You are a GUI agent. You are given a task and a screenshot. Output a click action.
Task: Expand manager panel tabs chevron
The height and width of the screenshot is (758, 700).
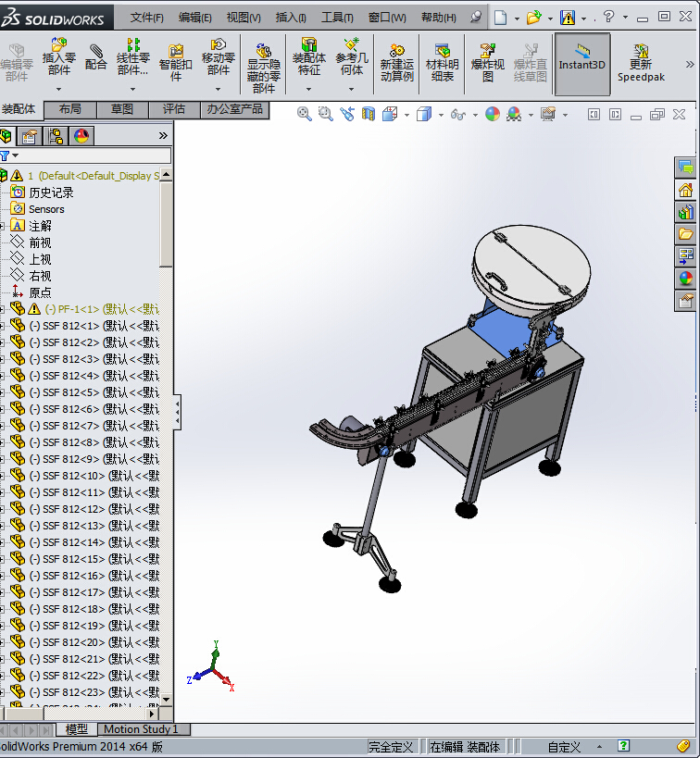(x=163, y=136)
